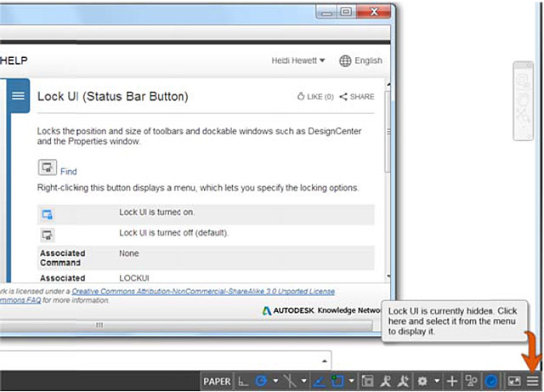Screen dimensions: 544x392
Task: Change language via English globe
Action: [360, 60]
